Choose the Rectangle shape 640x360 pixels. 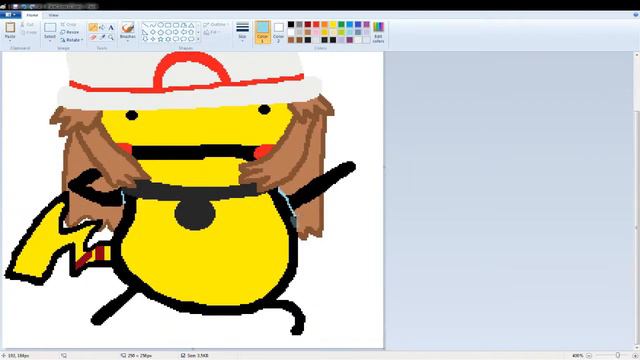(168, 25)
